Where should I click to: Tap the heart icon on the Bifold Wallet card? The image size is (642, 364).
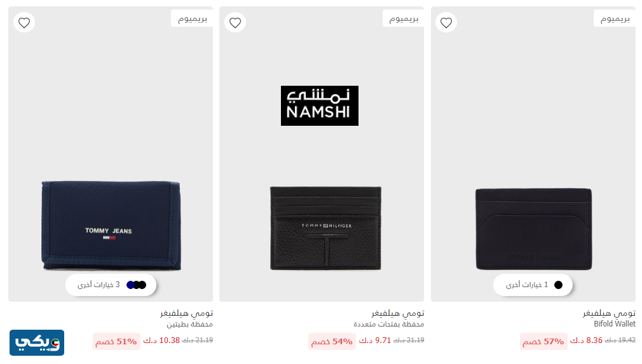[446, 22]
